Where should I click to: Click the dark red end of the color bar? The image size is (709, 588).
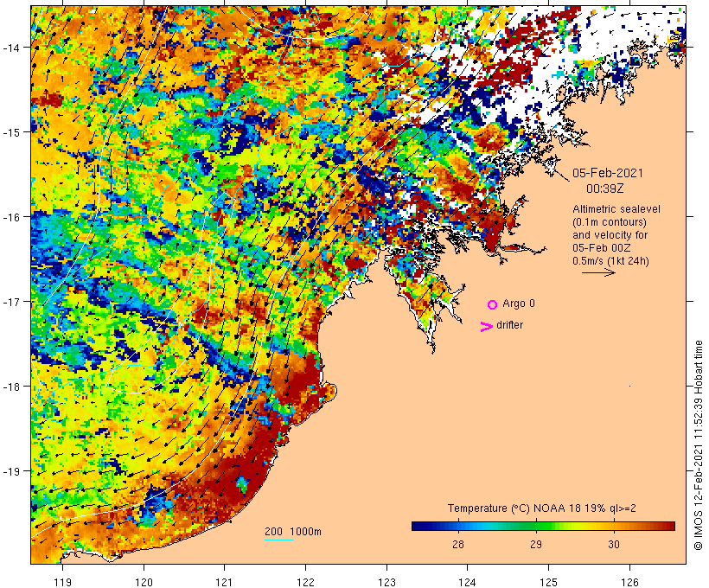pyautogui.click(x=670, y=526)
